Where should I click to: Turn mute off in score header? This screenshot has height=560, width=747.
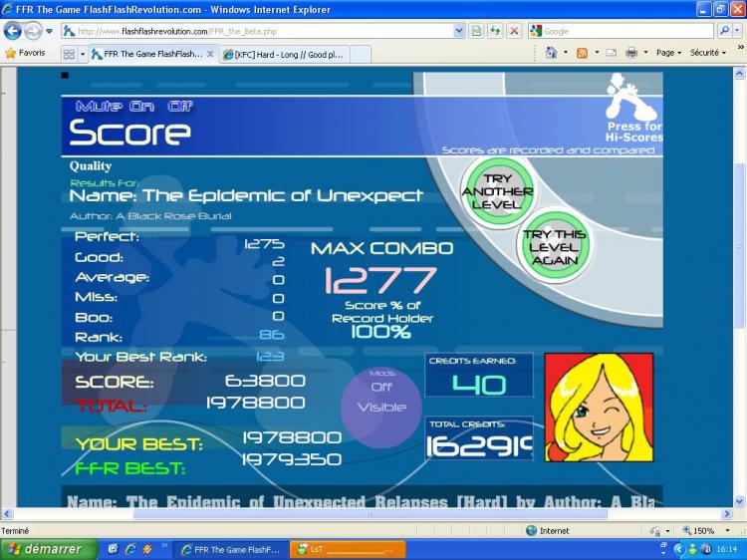[180, 106]
